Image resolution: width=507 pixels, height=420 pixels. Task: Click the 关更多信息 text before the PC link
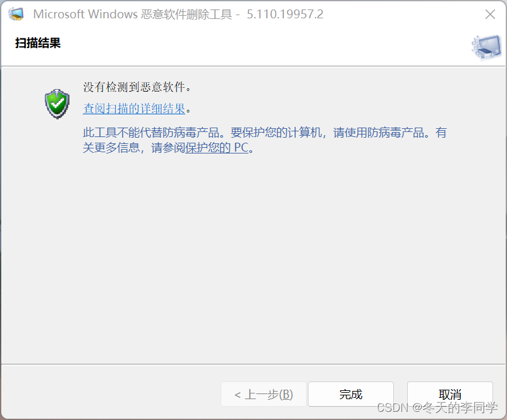pos(111,148)
